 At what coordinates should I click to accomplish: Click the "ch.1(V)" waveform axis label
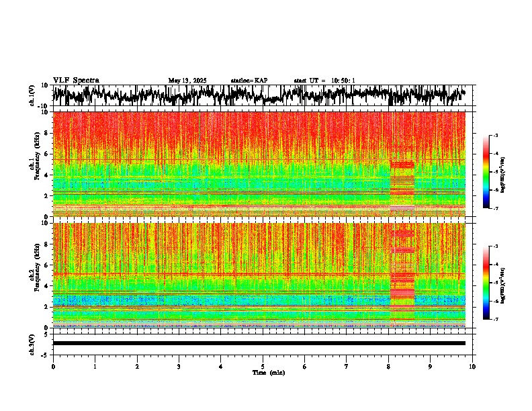tap(32, 95)
